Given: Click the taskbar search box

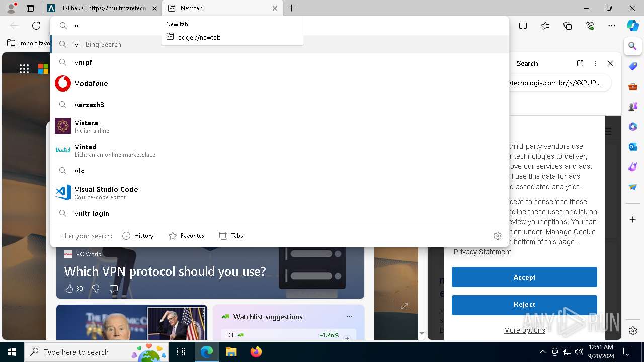Looking at the screenshot, I should tap(97, 352).
